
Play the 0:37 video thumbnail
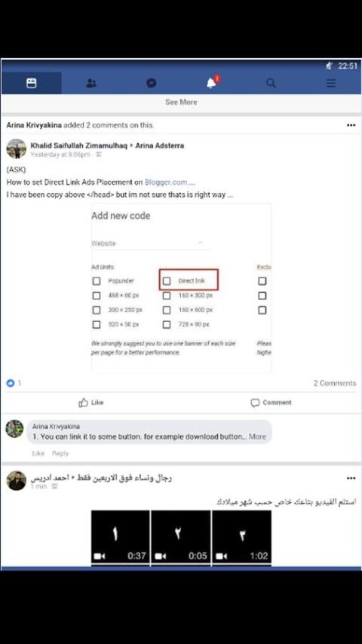tap(121, 538)
